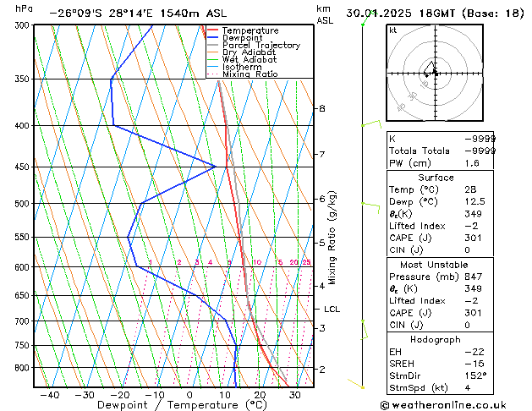Click the hPa unit label
This screenshot has width=532, height=411.
[x=24, y=8]
